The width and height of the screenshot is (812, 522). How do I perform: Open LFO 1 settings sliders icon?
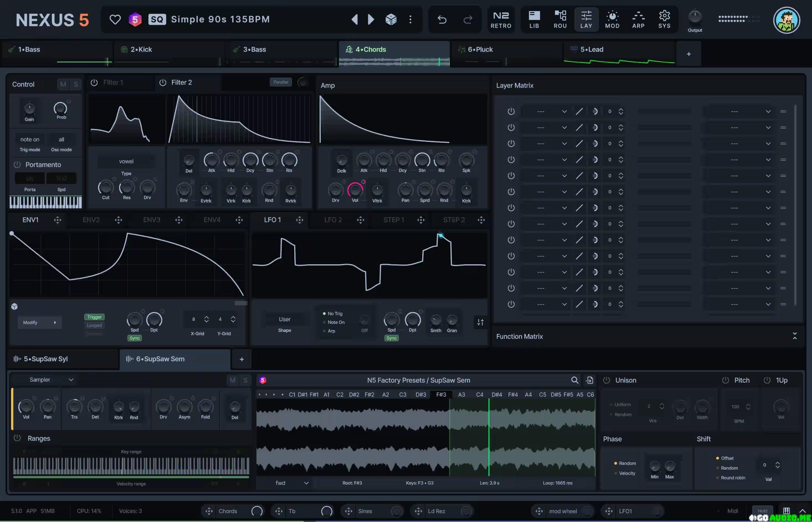click(x=480, y=322)
